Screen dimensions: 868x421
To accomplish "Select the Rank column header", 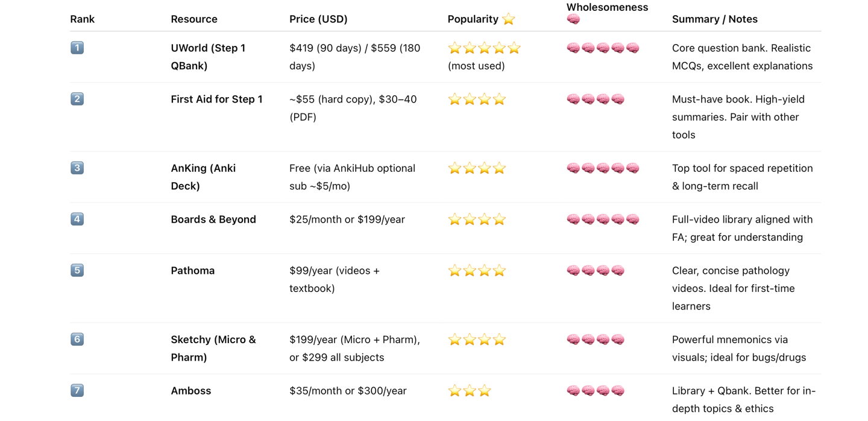I will click(82, 19).
